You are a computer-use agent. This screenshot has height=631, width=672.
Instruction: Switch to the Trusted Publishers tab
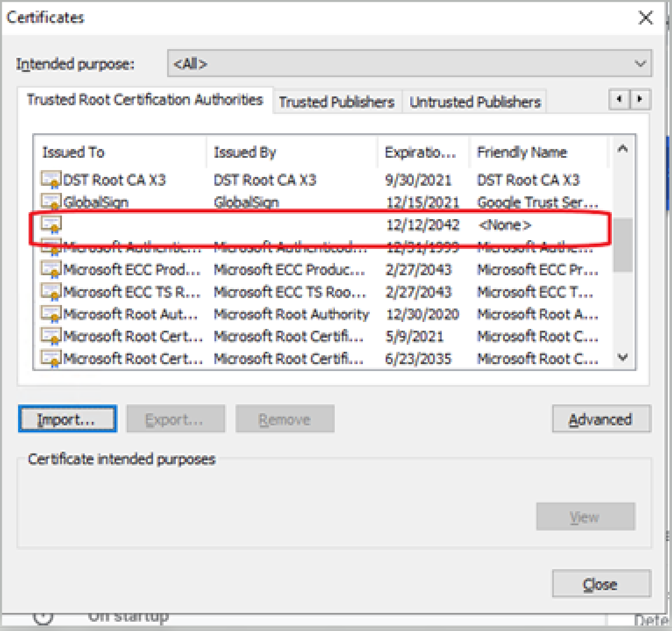coord(337,102)
